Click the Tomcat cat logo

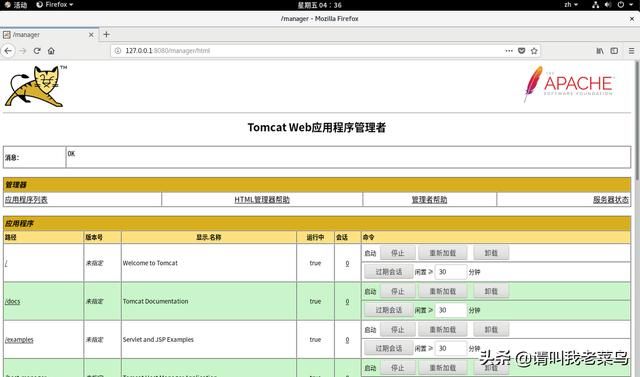pyautogui.click(x=36, y=86)
